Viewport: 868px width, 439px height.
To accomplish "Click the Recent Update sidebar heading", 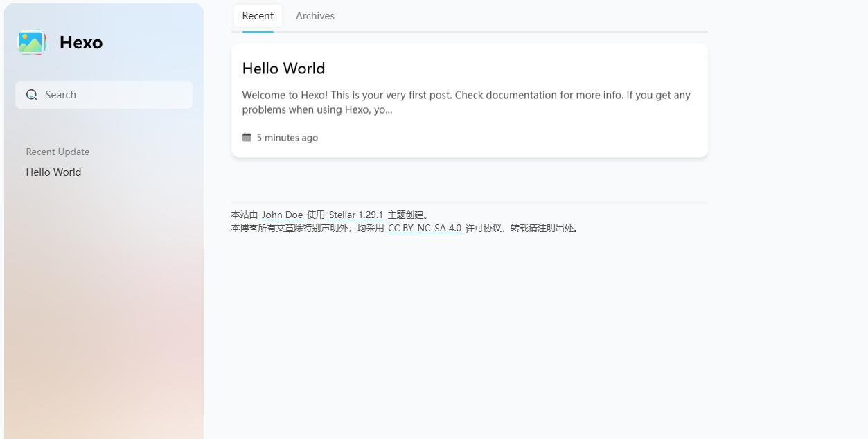I will coord(57,152).
